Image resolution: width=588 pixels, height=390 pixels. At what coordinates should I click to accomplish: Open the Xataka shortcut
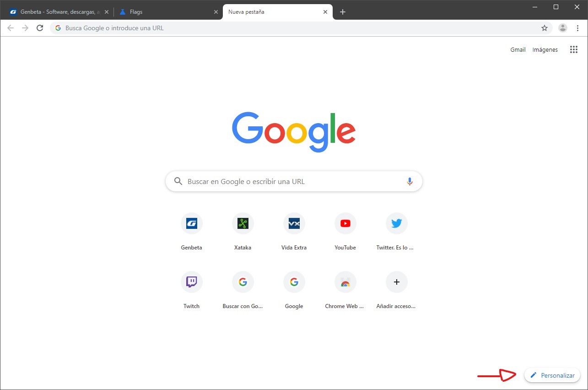[x=243, y=223]
